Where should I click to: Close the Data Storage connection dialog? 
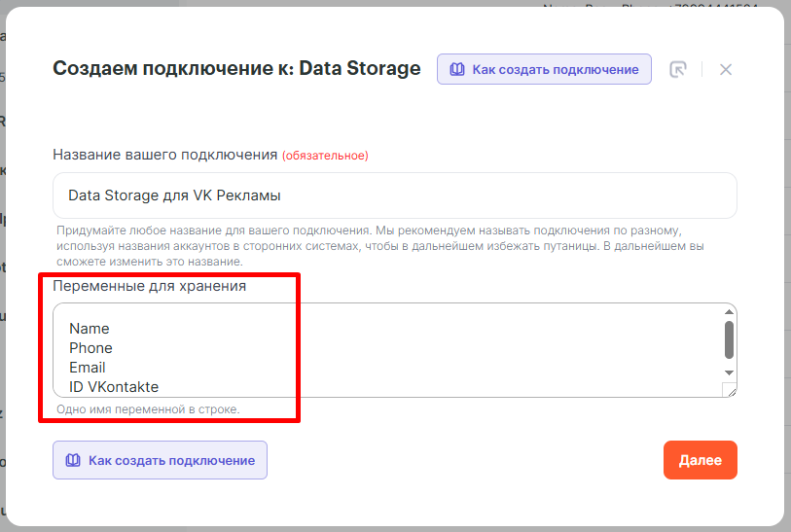[x=725, y=69]
